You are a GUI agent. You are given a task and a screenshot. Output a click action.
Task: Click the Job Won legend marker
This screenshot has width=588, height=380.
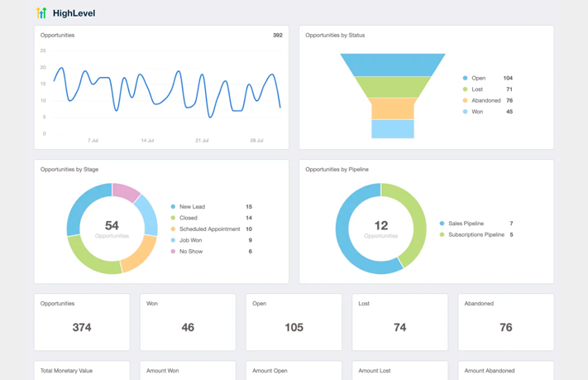173,240
